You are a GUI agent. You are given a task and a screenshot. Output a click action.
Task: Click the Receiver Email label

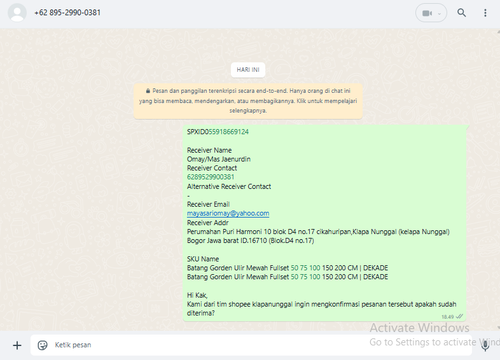[x=208, y=204]
